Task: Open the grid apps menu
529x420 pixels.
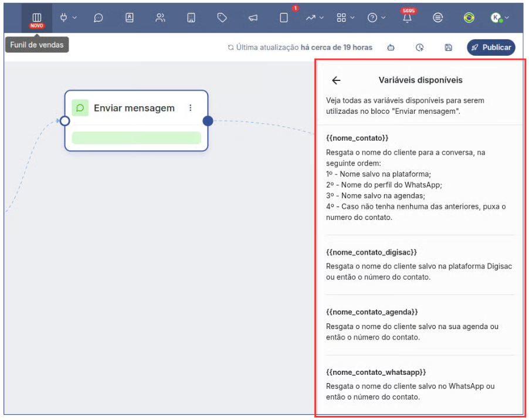Action: tap(345, 18)
